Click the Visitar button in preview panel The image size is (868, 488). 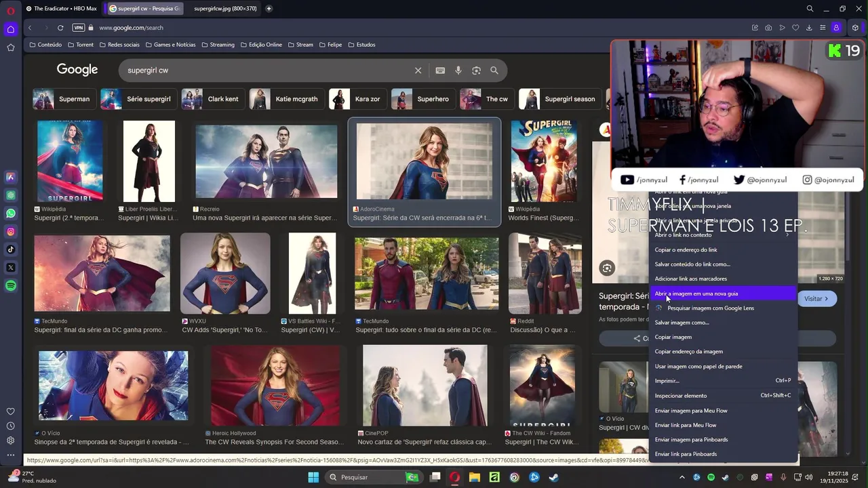(x=816, y=299)
